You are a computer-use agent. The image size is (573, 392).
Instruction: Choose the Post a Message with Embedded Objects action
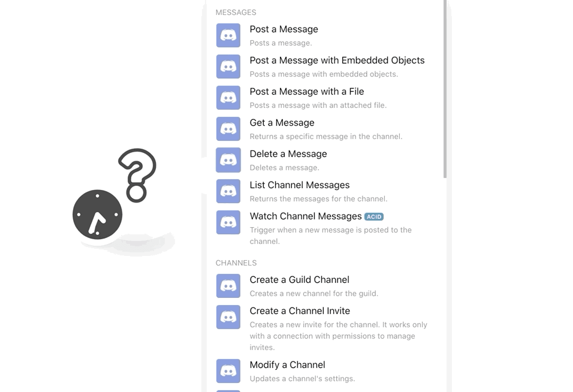(337, 60)
